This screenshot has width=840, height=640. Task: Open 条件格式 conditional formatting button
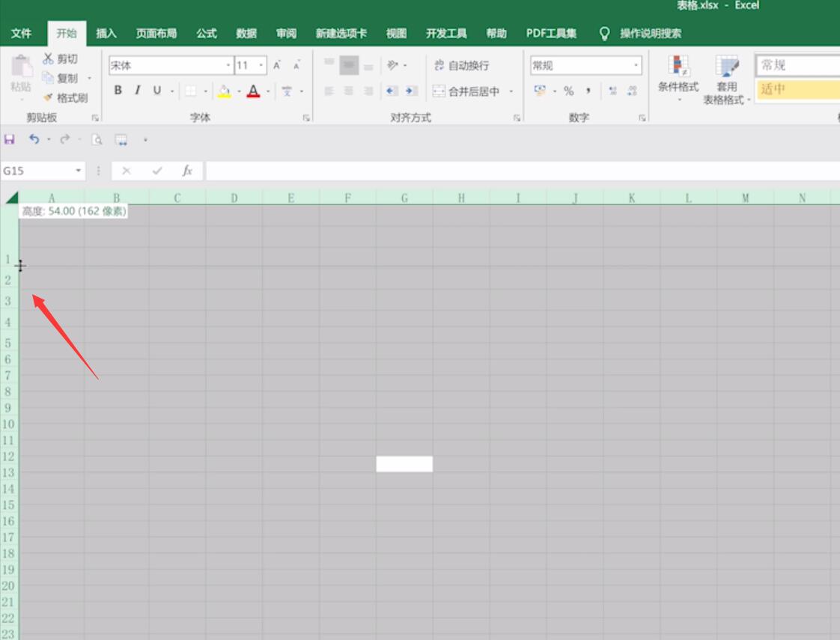point(678,79)
